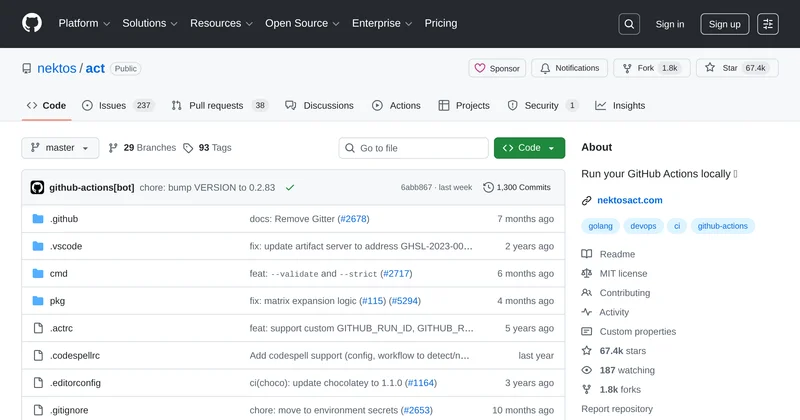
Task: Open the .github folder
Action: (x=64, y=219)
